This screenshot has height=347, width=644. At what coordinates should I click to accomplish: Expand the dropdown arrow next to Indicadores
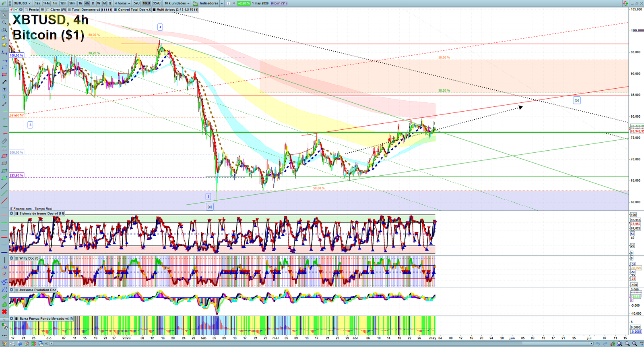click(222, 3)
